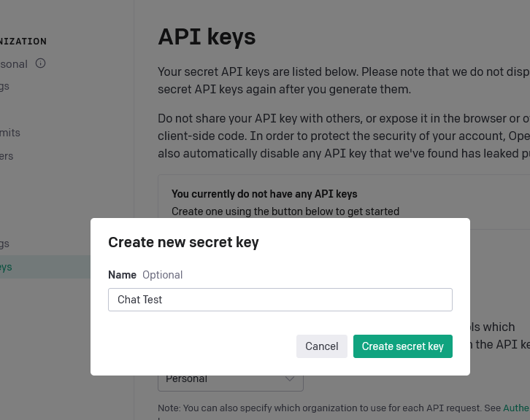Click the gray Optional label
The width and height of the screenshot is (530, 420).
[x=163, y=275]
